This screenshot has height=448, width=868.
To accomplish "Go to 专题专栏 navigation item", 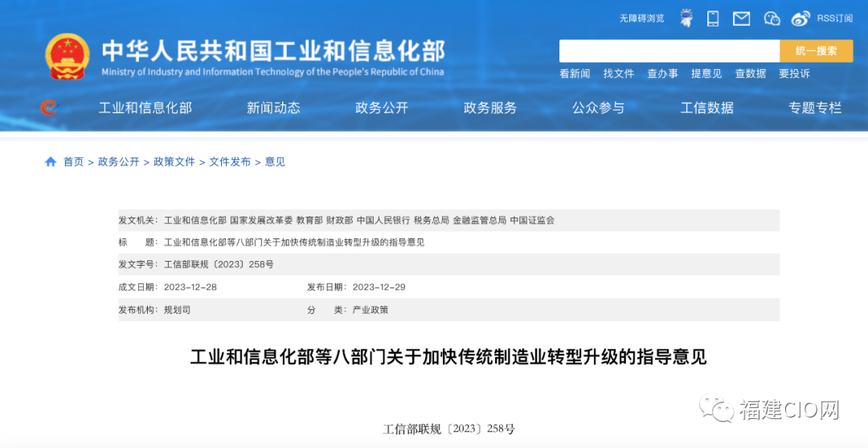I will [x=815, y=108].
